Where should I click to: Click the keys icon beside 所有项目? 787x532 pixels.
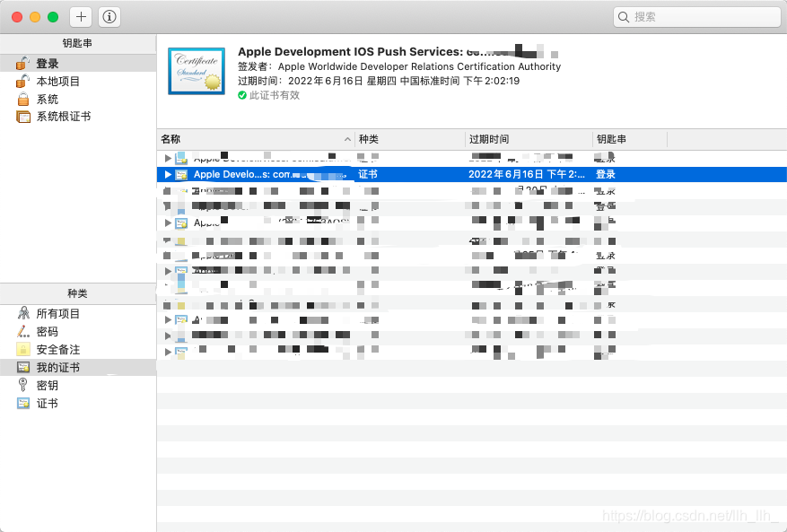click(23, 314)
